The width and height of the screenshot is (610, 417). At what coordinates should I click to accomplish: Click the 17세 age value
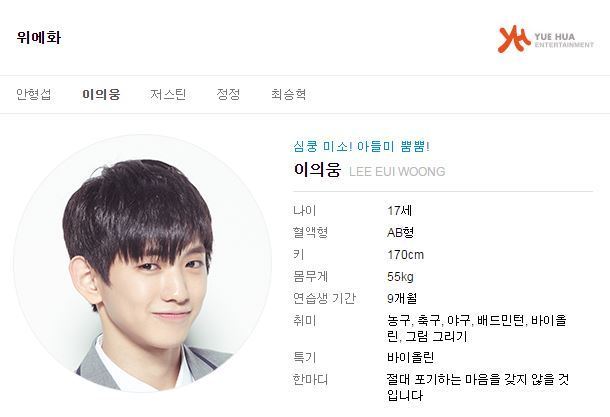coord(400,210)
